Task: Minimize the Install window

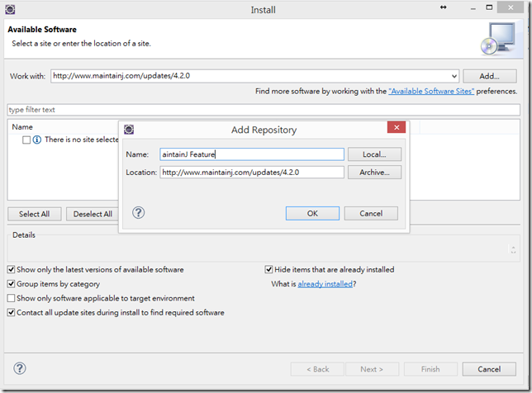Action: (x=473, y=8)
